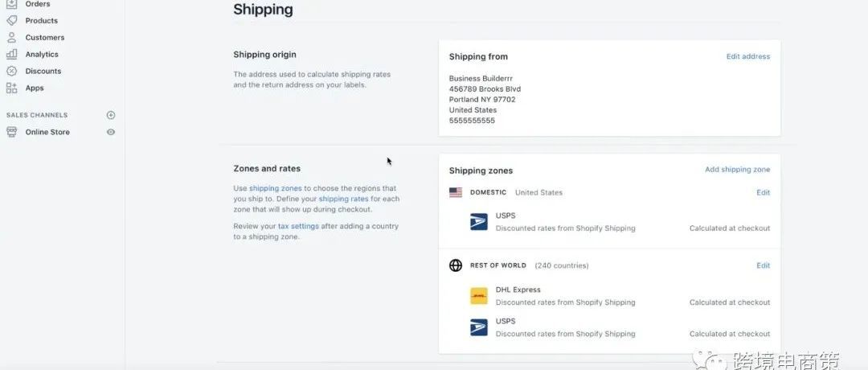Open the tax settings link
This screenshot has width=868, height=370.
[x=298, y=226]
